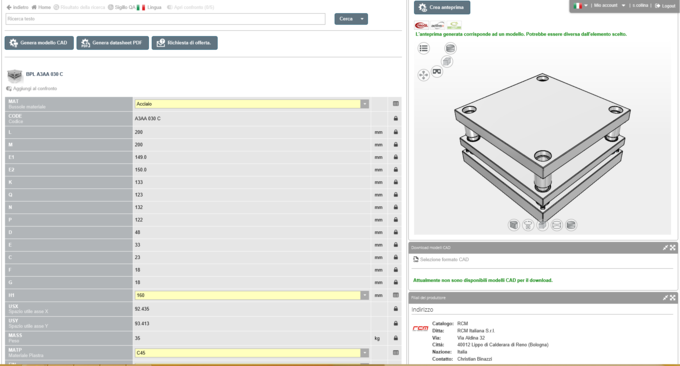Click Aggiungi al confronto link
Viewport: 680px width, 366px height.
(32, 88)
